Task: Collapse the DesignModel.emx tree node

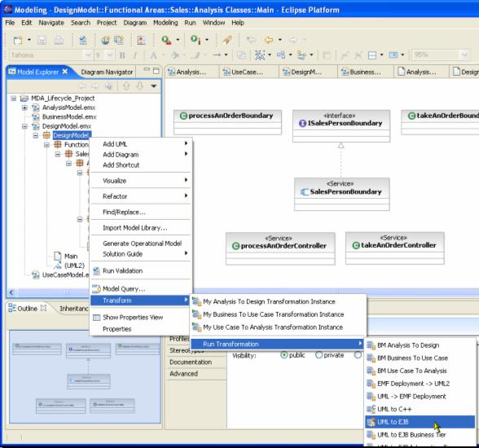Action: (24, 126)
